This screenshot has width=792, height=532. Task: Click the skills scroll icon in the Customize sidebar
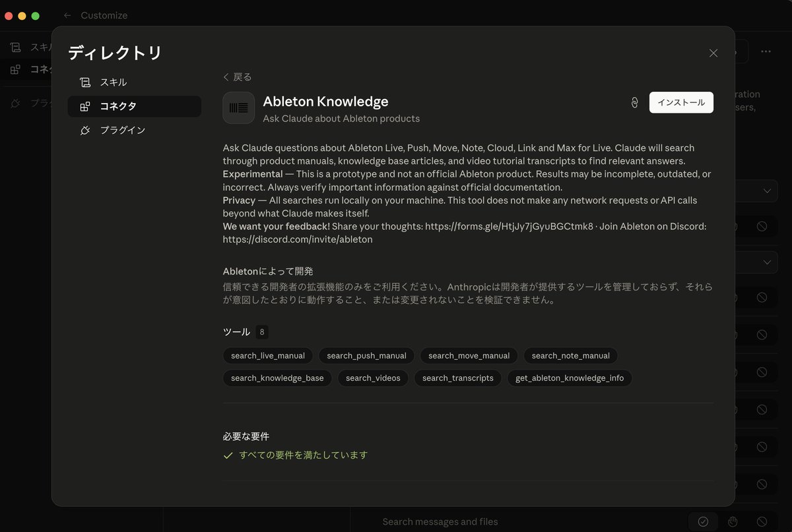[x=15, y=47]
